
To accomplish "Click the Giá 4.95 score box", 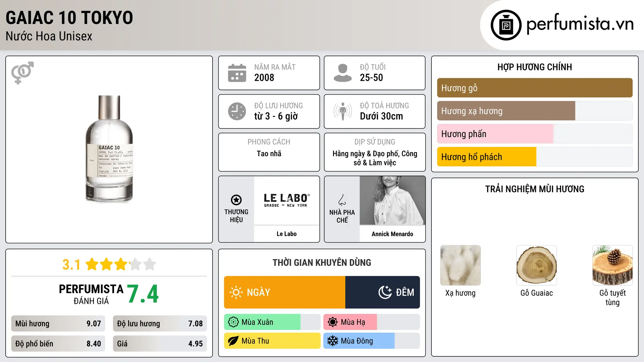I will [160, 343].
